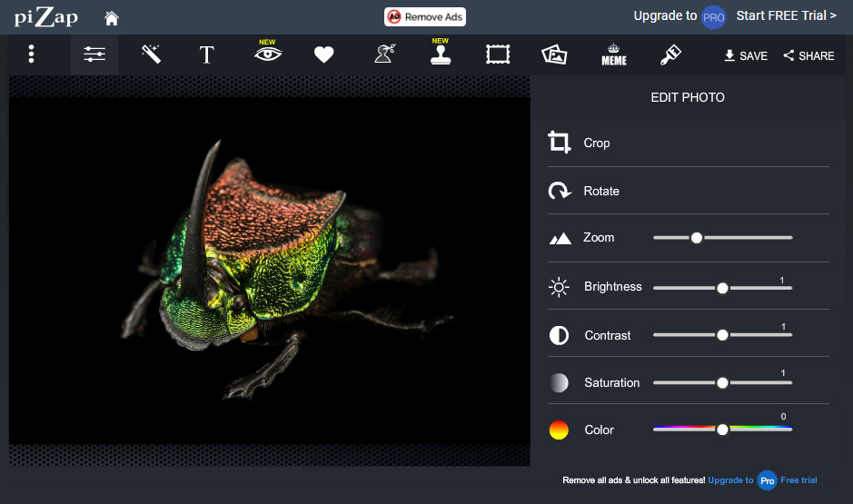Image resolution: width=853 pixels, height=504 pixels.
Task: Click the beetle photo on canvas
Action: point(270,271)
